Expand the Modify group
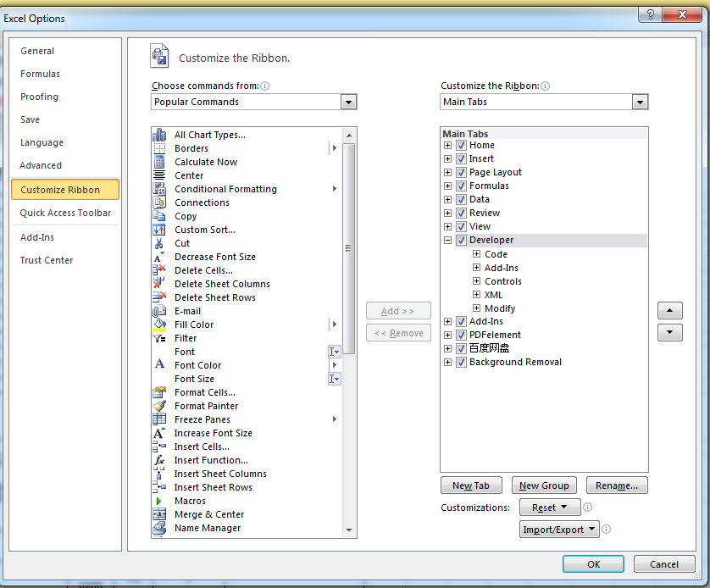 476,308
